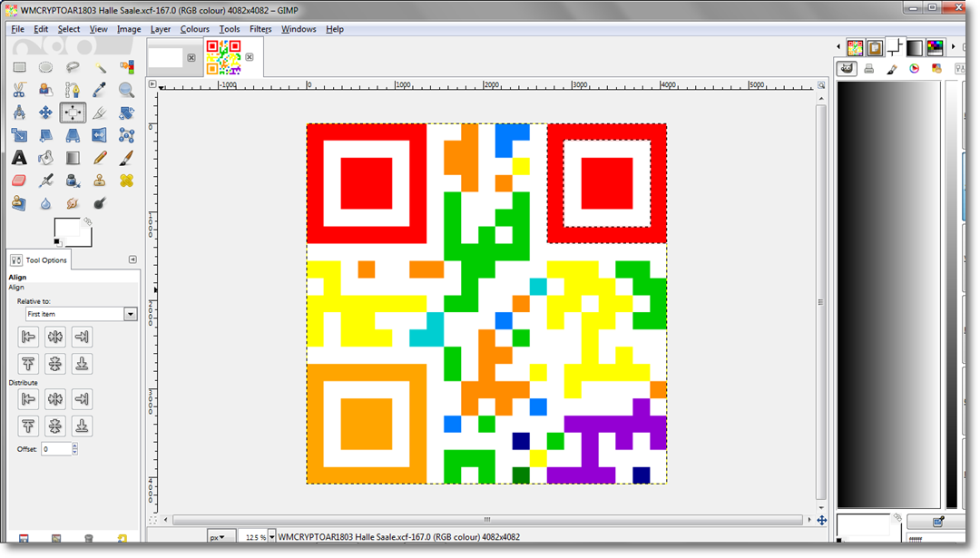Open the Relative to 'First item' dropdown
The height and width of the screenshot is (558, 980).
tap(81, 314)
